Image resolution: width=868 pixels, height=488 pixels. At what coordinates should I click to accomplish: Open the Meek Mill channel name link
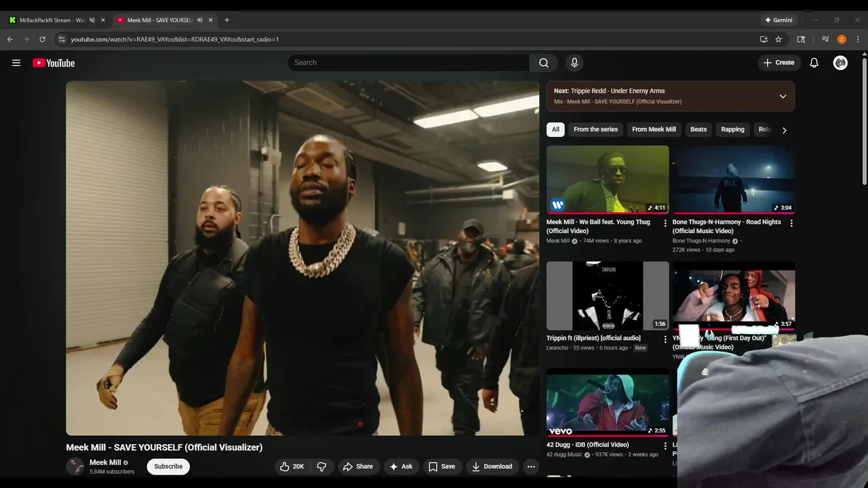tap(105, 462)
